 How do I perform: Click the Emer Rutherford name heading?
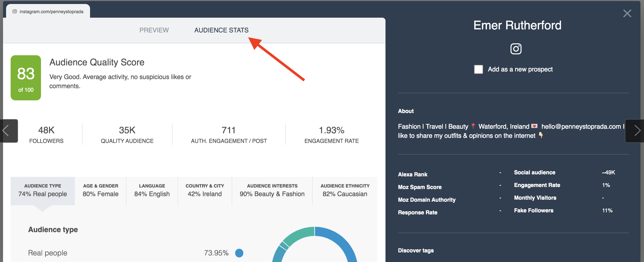click(x=517, y=25)
